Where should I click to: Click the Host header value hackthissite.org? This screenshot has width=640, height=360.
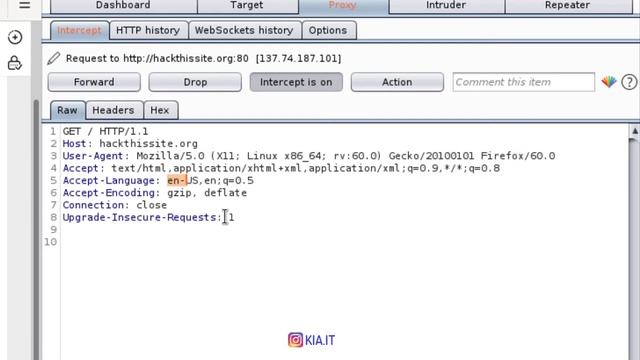(149, 144)
